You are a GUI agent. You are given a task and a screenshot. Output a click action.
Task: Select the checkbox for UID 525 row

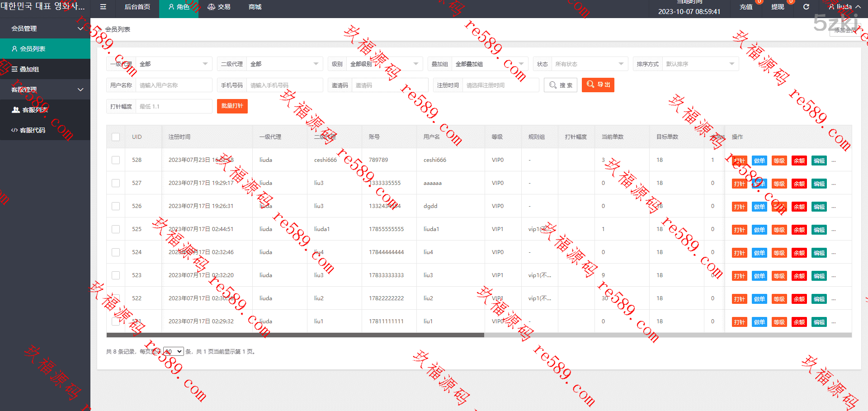tap(116, 229)
